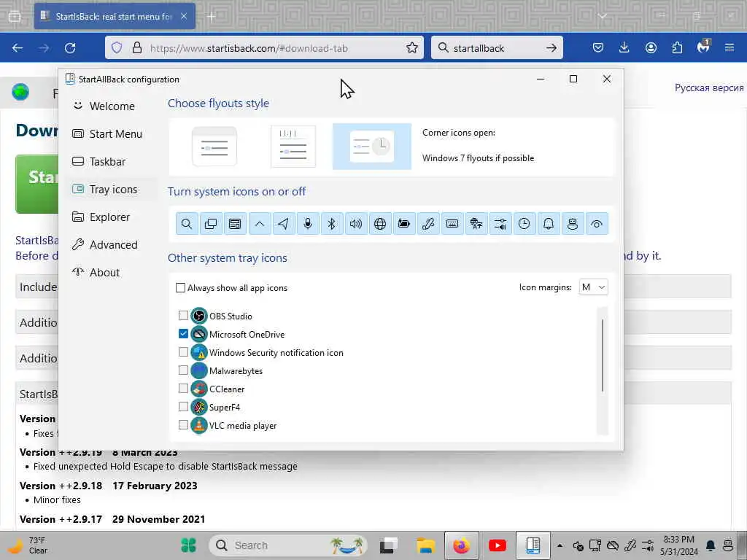
Task: Toggle the Copilot face system icon
Action: point(573,224)
